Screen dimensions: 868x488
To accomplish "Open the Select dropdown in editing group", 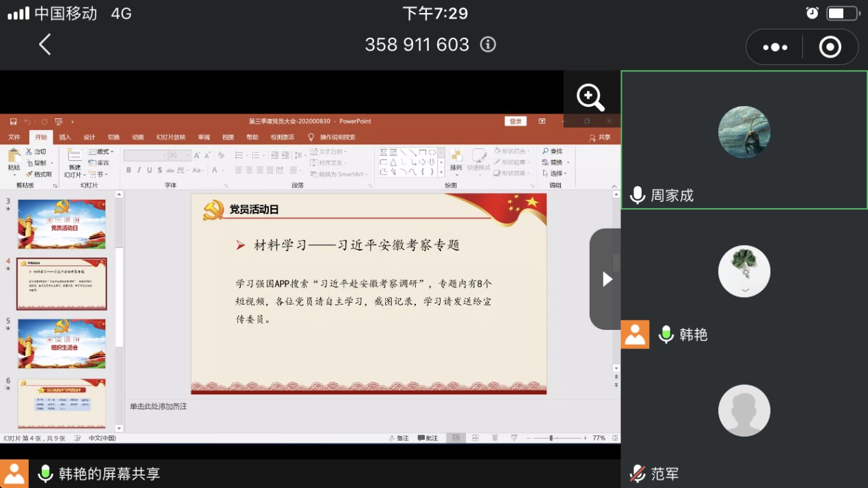I will [554, 173].
